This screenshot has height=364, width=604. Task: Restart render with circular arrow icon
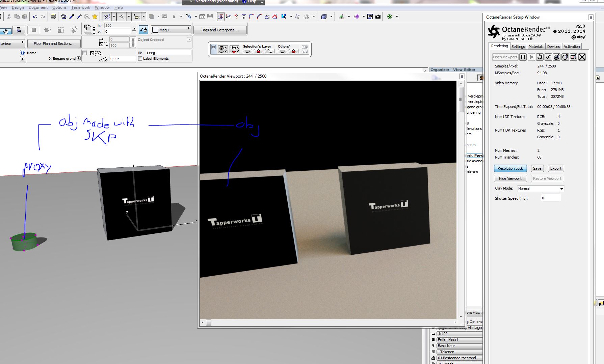click(x=540, y=57)
